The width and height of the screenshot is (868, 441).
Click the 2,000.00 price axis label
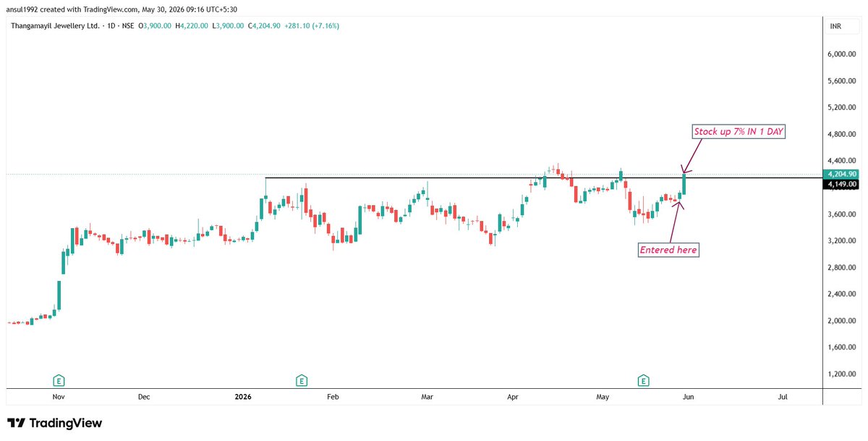click(x=843, y=321)
